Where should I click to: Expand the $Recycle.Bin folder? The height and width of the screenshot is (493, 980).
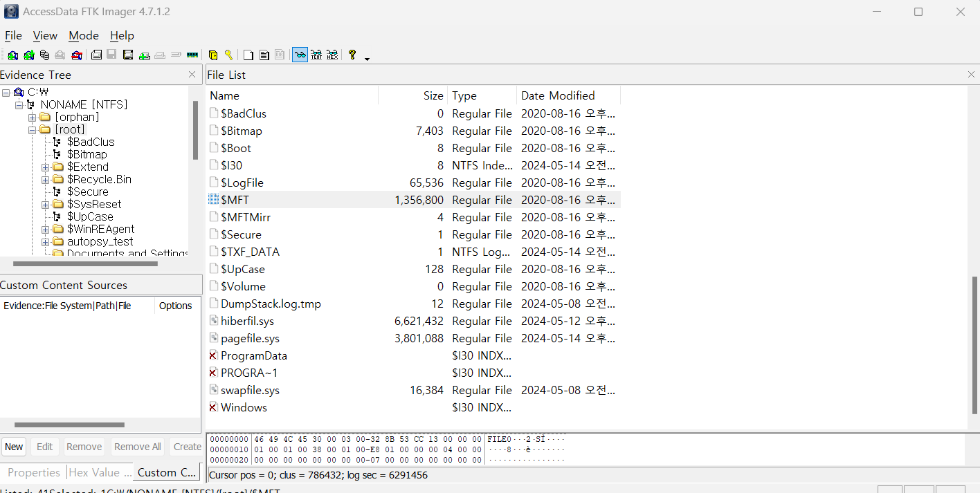[45, 179]
